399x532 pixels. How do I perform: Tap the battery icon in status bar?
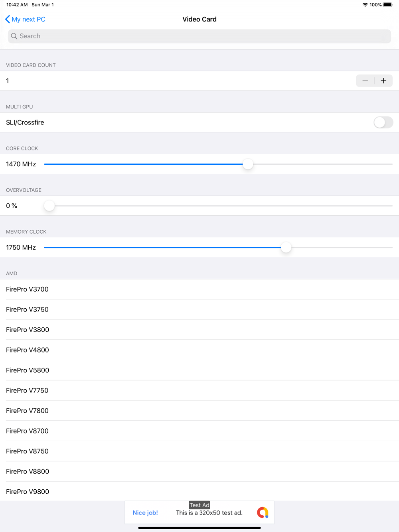click(x=388, y=5)
